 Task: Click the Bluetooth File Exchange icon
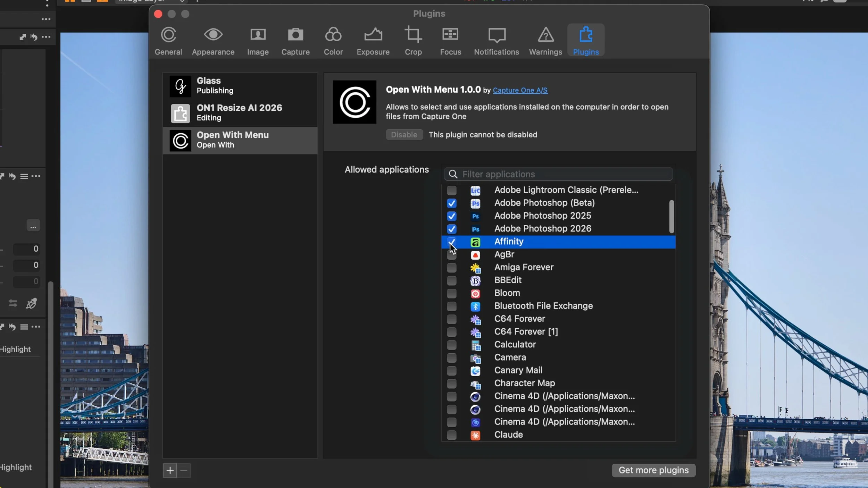[x=475, y=306]
